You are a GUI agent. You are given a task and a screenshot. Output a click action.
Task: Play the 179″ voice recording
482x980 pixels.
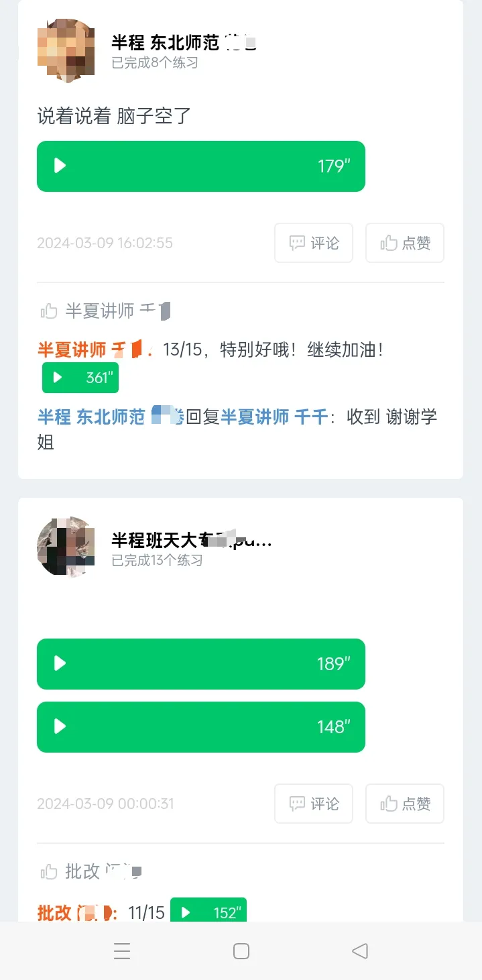click(200, 166)
